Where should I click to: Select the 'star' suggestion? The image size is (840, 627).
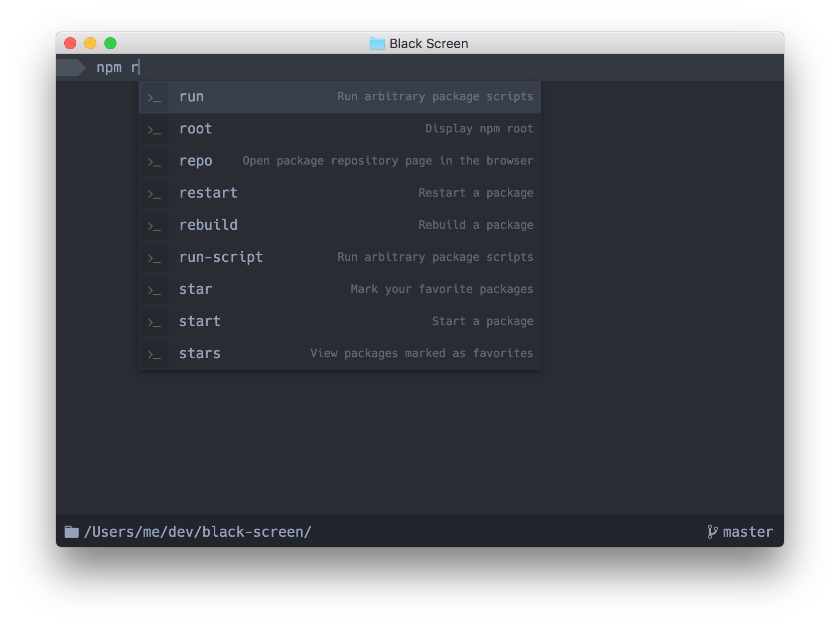(340, 289)
